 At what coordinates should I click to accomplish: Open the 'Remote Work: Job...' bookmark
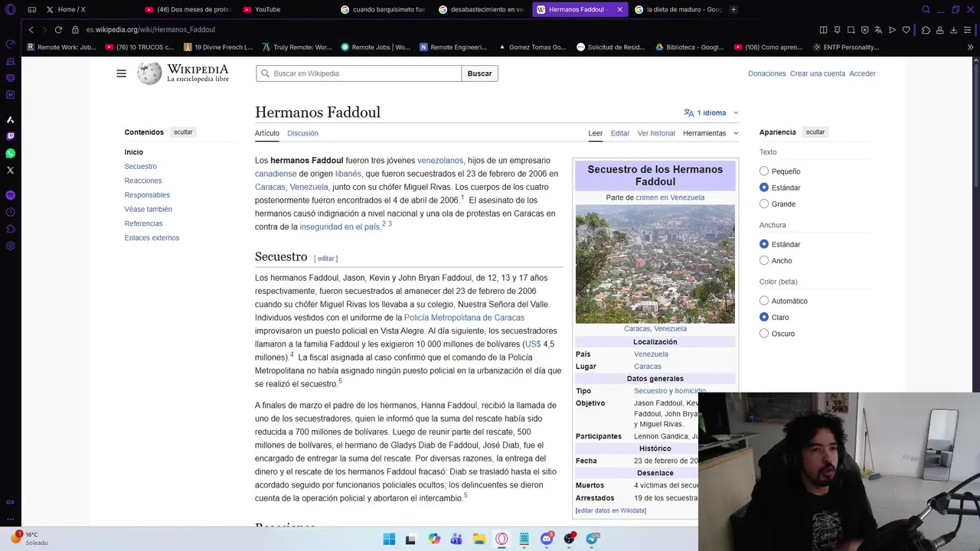pyautogui.click(x=61, y=47)
